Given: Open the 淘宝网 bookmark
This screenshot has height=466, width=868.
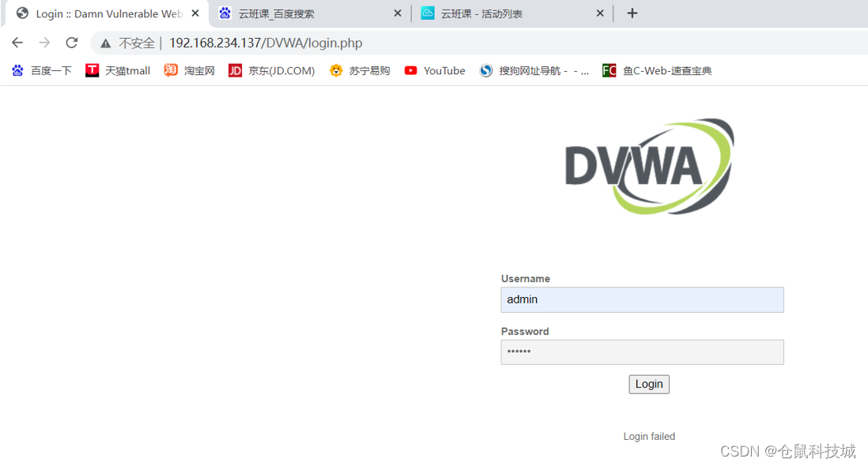Looking at the screenshot, I should 189,71.
